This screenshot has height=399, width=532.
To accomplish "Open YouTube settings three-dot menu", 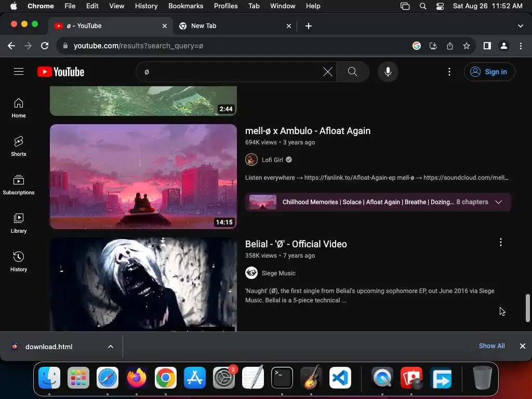I will pyautogui.click(x=449, y=72).
